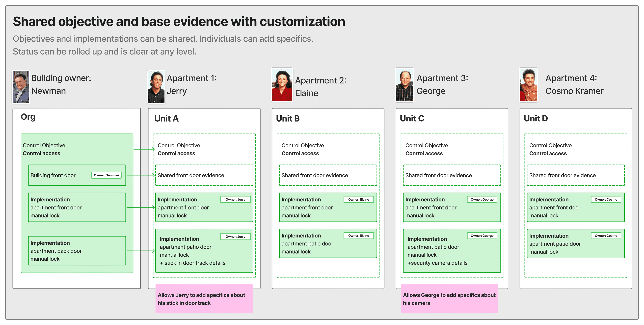Viewport: 644px width, 325px height.
Task: Click Unit D front door implementation box
Action: click(x=576, y=207)
